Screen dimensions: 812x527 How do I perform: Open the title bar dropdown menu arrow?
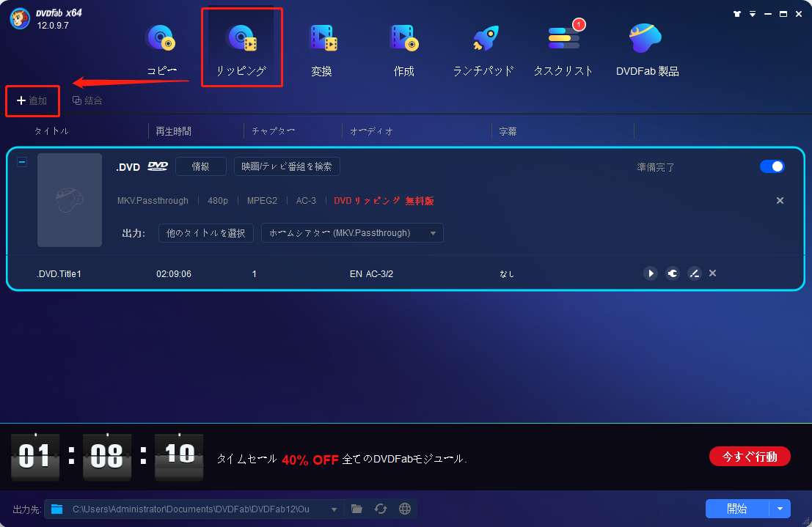pos(753,14)
